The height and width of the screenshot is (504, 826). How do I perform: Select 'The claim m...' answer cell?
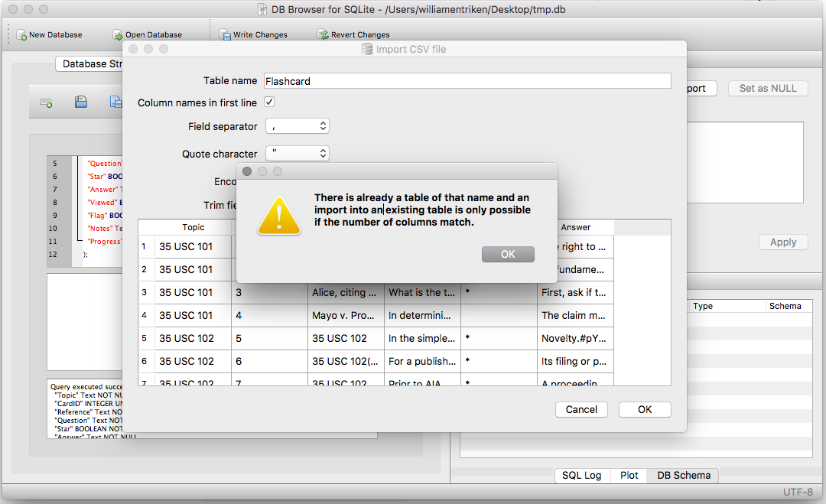tap(575, 315)
